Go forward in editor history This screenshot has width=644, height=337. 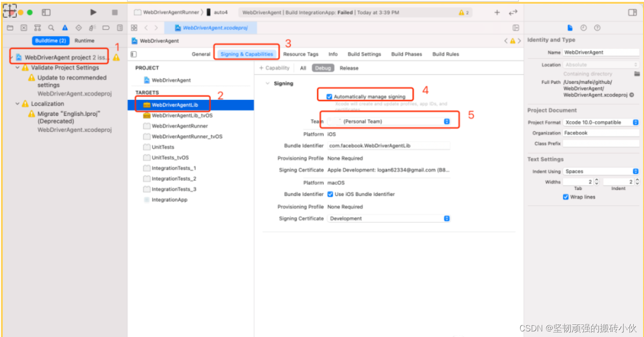tap(156, 28)
